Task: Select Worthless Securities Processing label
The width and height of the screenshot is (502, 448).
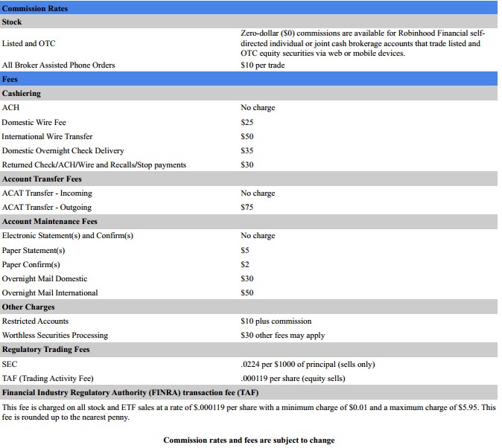Action: click(x=55, y=336)
